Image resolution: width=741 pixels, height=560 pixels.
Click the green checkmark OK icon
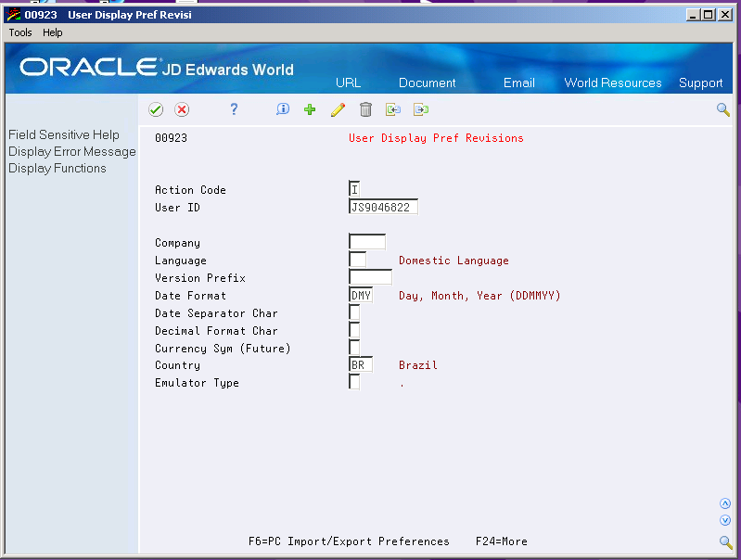156,109
